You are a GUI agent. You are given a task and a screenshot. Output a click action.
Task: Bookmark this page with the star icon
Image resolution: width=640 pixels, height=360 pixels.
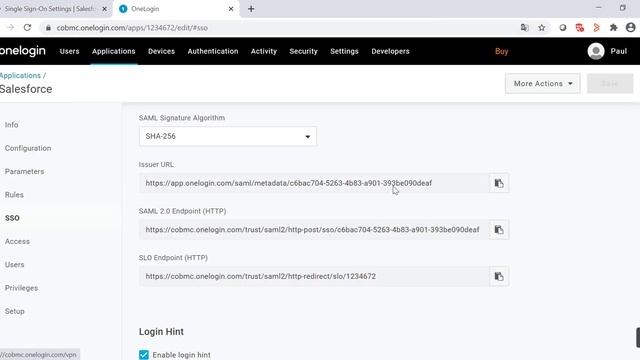tap(542, 28)
